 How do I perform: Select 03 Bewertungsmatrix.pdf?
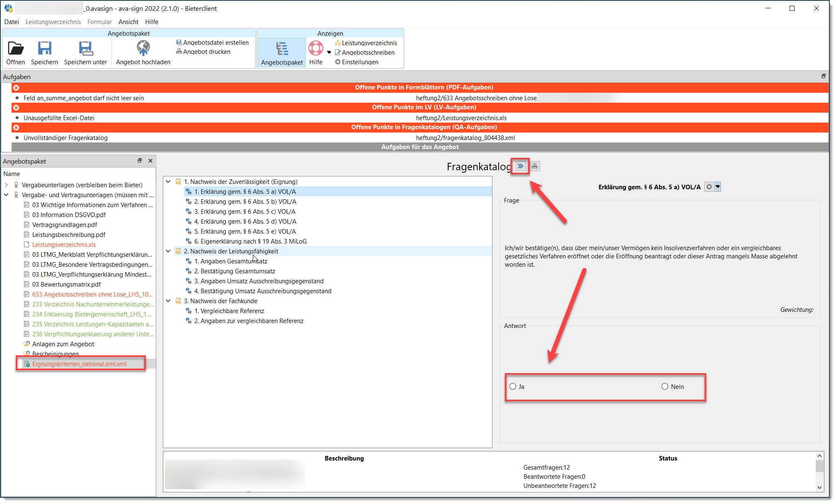click(66, 285)
